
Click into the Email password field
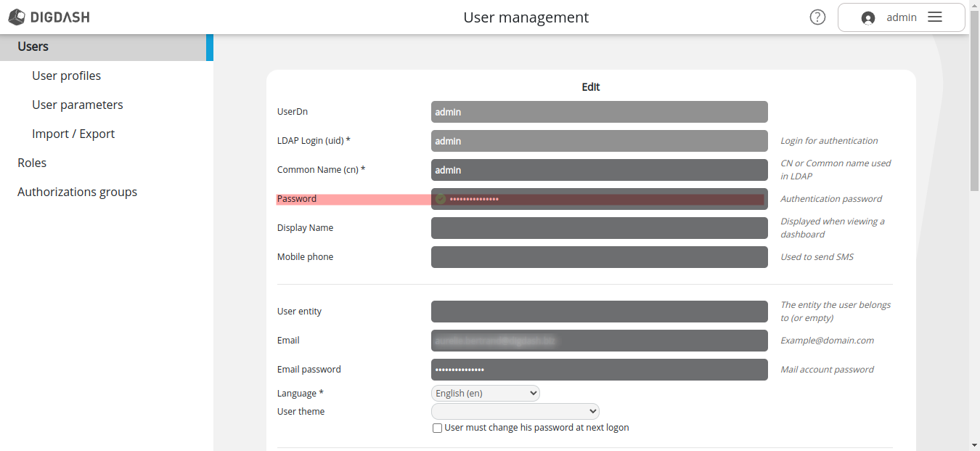599,370
